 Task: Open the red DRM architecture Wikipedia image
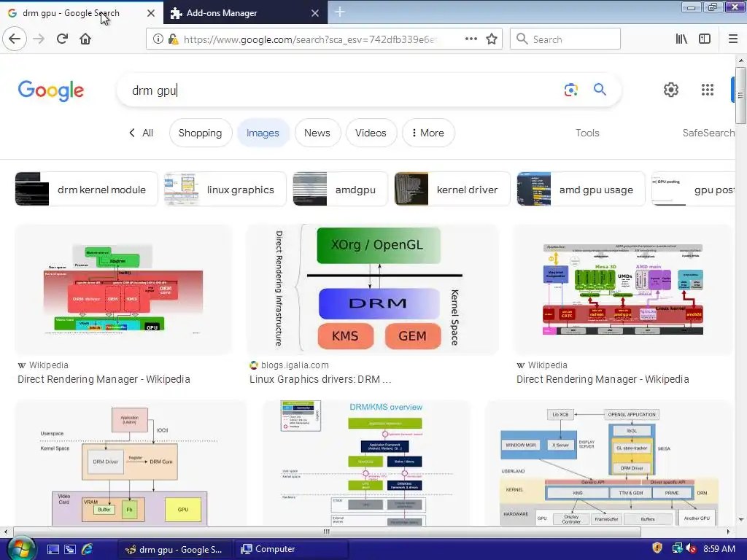(x=123, y=289)
